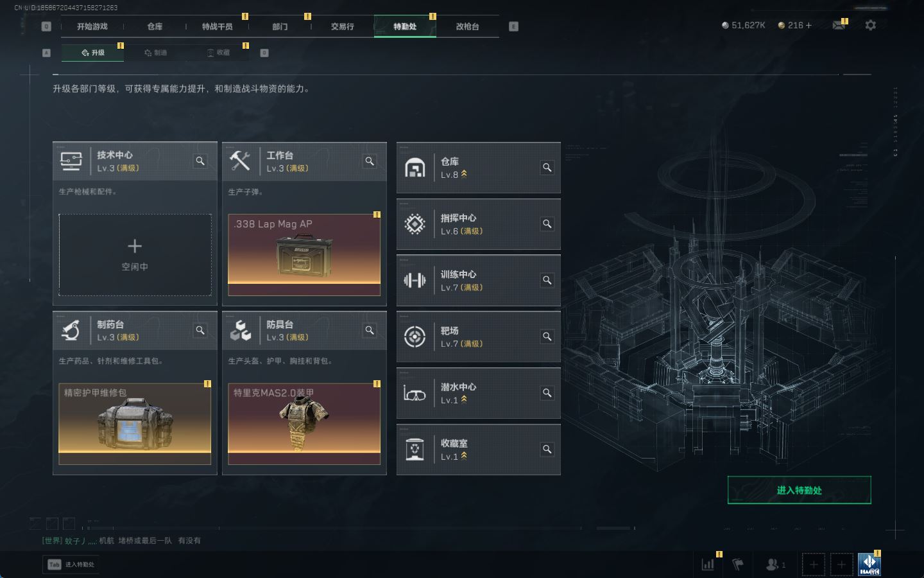The image size is (924, 578).
Task: Click the magnifier icon on 工作台
Action: tap(370, 161)
